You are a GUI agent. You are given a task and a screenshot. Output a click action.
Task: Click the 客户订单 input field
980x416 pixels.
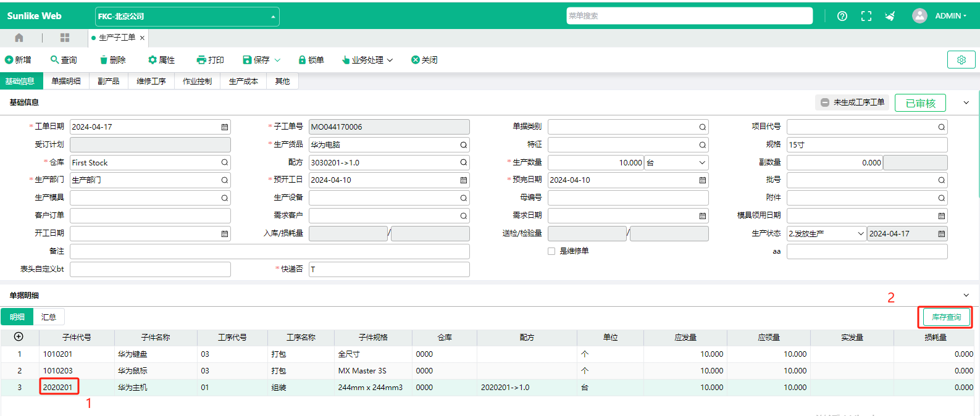pyautogui.click(x=150, y=215)
